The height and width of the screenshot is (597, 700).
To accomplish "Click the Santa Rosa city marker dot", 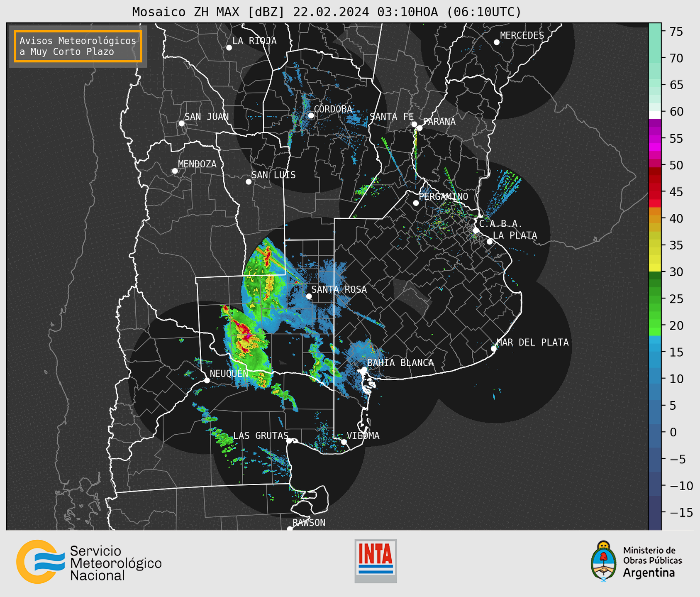I will [309, 296].
